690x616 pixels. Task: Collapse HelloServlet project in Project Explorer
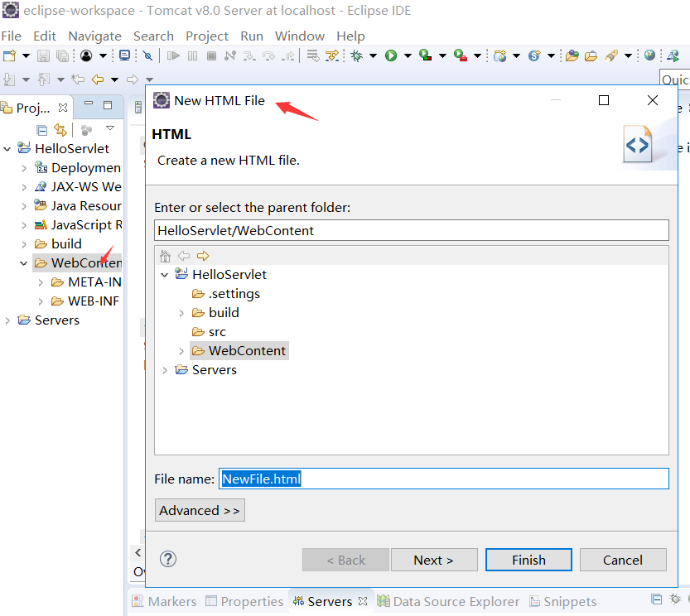[7, 149]
